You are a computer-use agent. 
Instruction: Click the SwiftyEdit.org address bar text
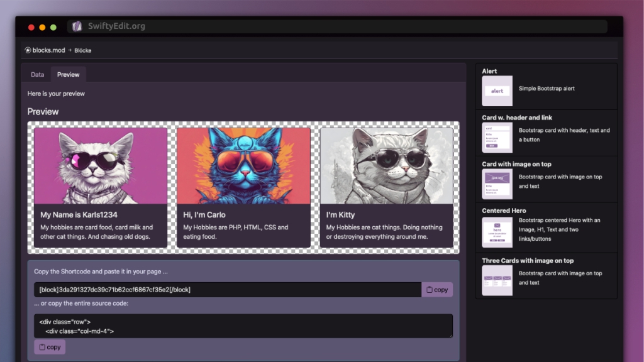[116, 26]
